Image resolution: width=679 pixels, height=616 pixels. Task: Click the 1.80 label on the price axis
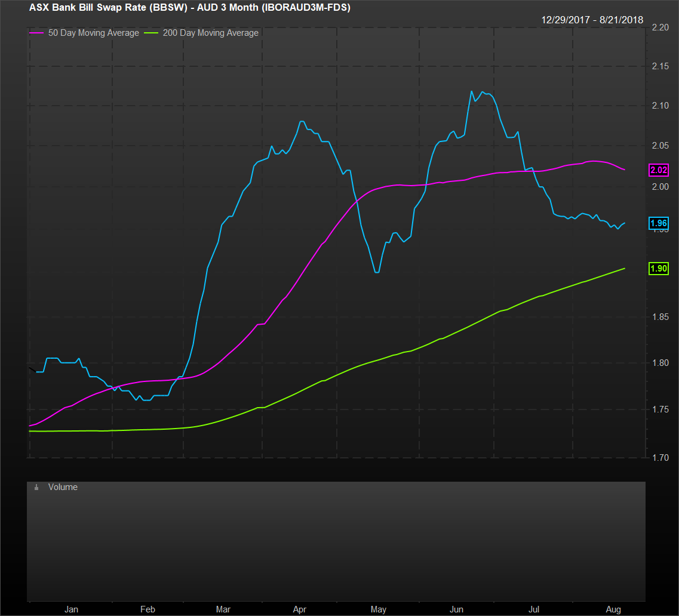[x=660, y=362]
